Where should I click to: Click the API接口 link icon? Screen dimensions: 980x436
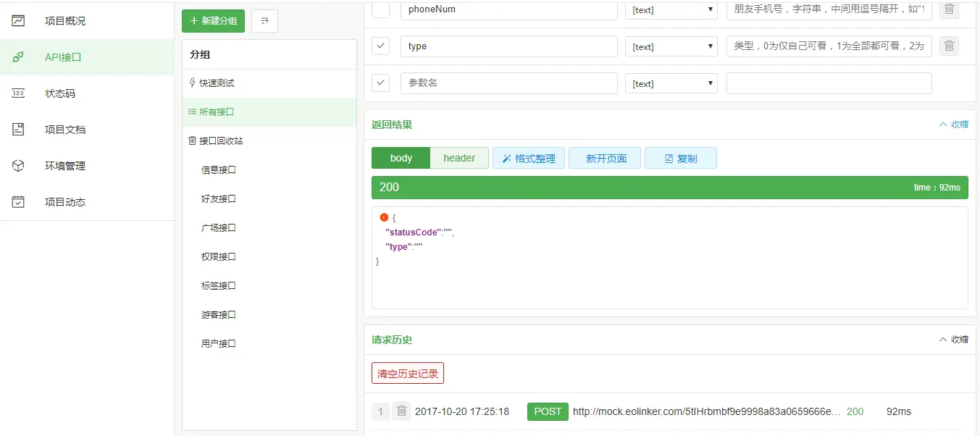tap(18, 56)
